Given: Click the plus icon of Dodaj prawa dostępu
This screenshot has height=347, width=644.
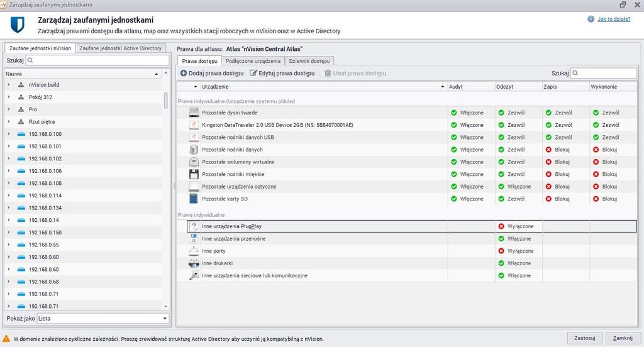Looking at the screenshot, I should click(x=184, y=73).
